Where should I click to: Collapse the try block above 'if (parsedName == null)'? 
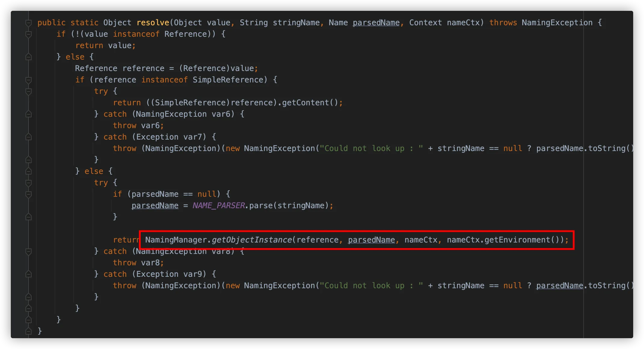(x=29, y=183)
